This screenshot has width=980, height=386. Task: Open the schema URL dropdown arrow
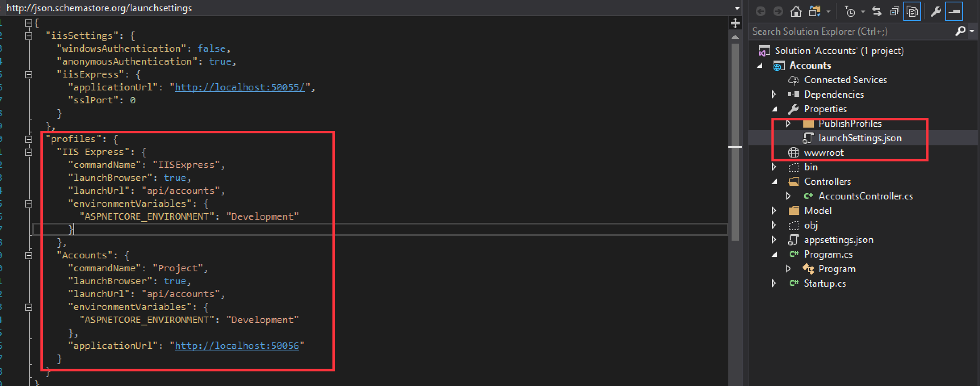[x=737, y=8]
